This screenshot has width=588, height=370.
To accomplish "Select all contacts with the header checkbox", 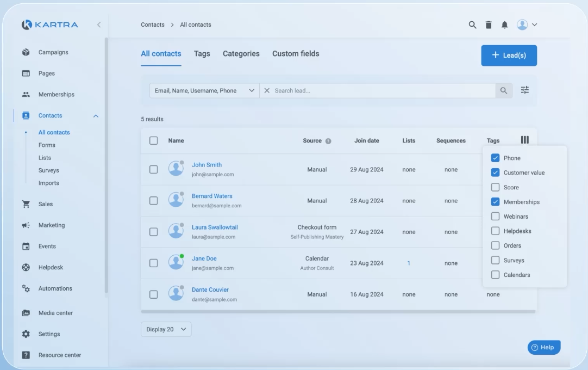I will (153, 140).
